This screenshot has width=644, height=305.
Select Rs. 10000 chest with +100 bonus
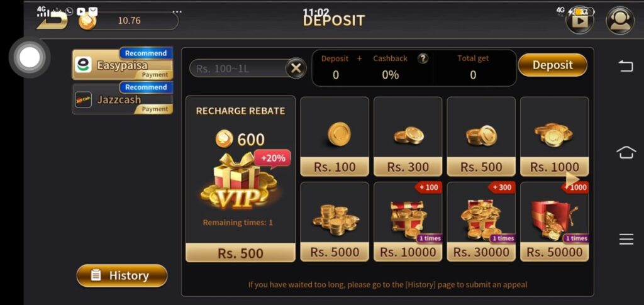coord(408,221)
